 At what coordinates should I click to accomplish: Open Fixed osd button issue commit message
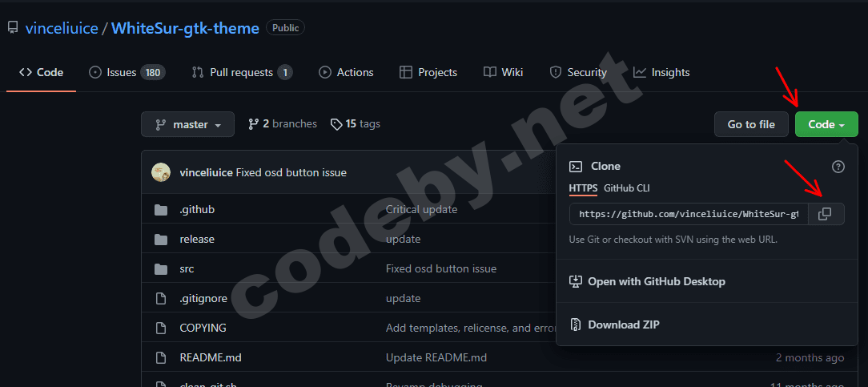[291, 173]
